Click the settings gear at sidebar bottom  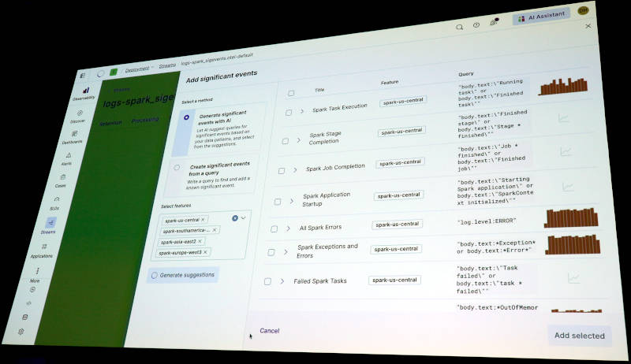(21, 332)
